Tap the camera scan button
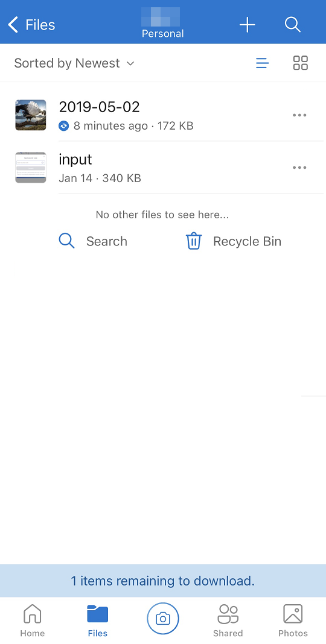This screenshot has width=326, height=644. click(163, 618)
